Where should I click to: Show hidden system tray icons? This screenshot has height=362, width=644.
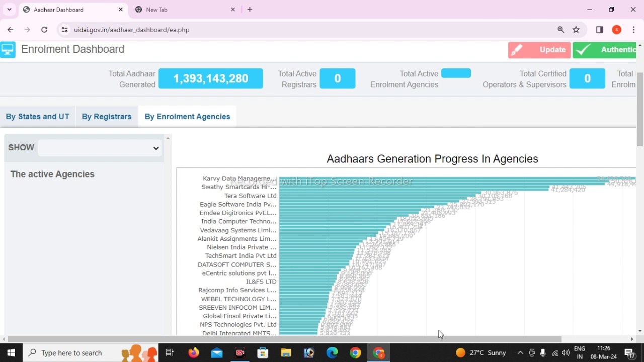click(520, 352)
